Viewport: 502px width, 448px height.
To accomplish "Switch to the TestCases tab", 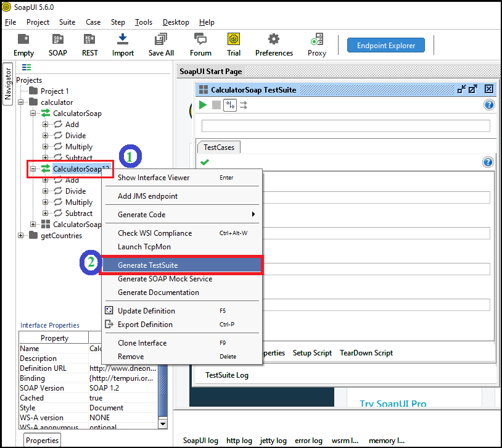I will pyautogui.click(x=219, y=147).
